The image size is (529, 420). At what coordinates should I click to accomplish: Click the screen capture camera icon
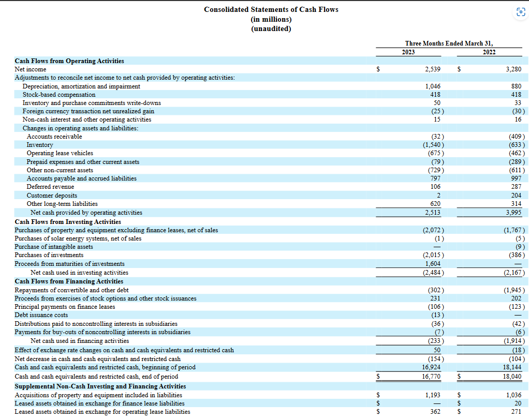point(520,12)
